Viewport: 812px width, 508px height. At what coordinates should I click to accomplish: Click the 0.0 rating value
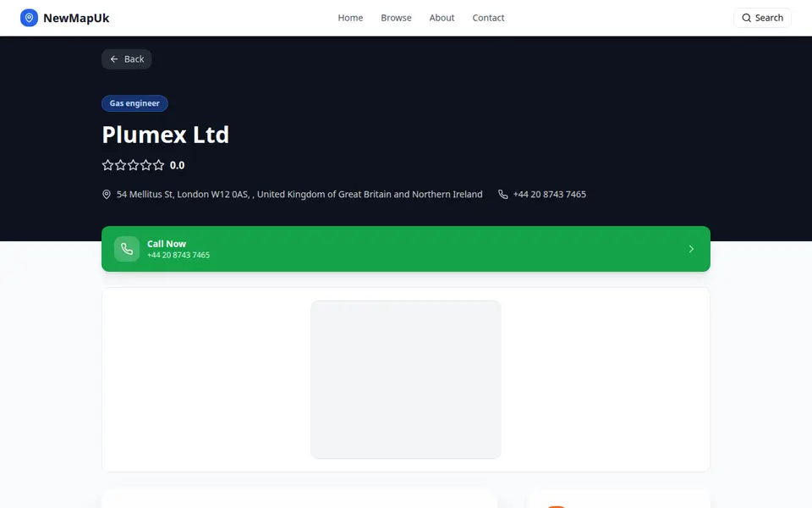pos(177,165)
